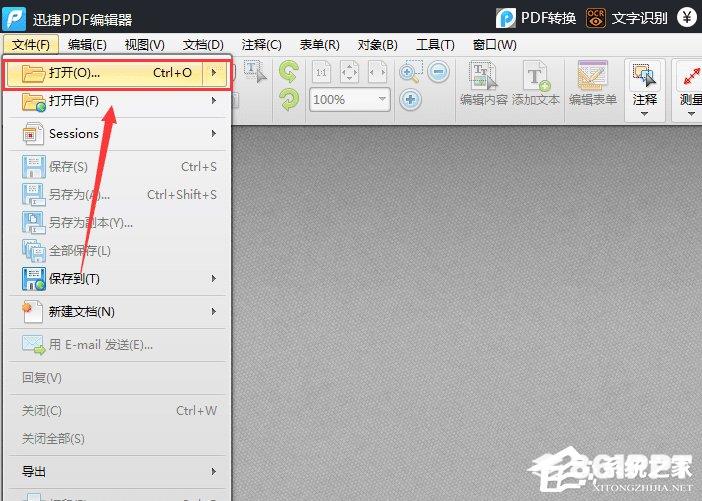Click the lower green rotate arrow
The image size is (702, 501).
(289, 99)
